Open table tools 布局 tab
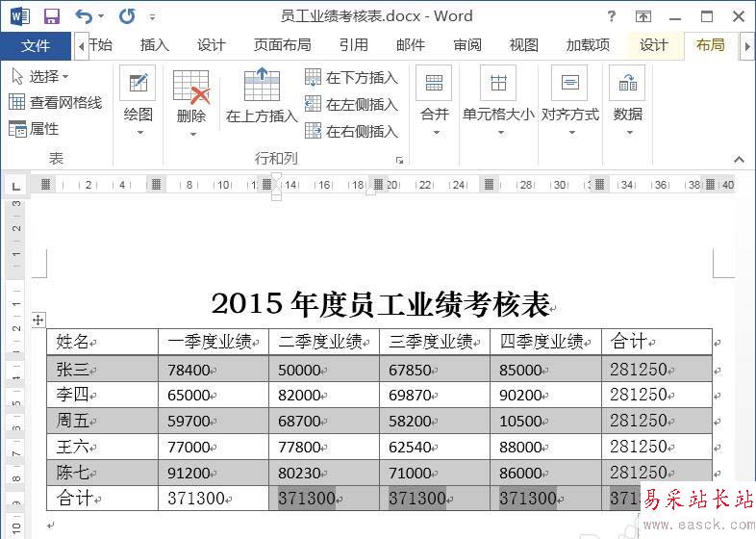The width and height of the screenshot is (756, 539). 711,45
